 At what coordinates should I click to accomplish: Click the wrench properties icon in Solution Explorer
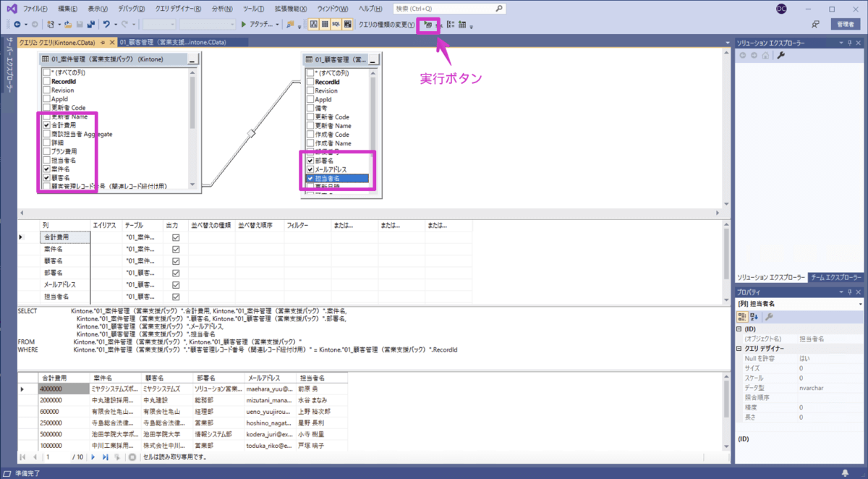781,55
